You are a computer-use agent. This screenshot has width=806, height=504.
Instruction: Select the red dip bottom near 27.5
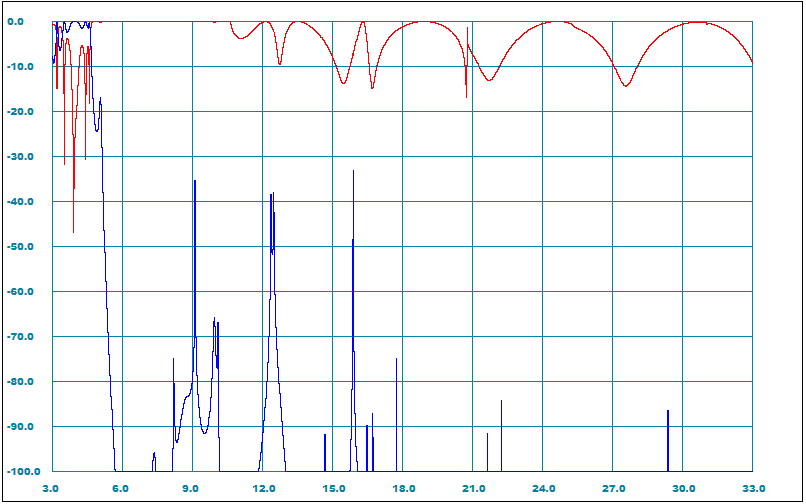(x=626, y=86)
